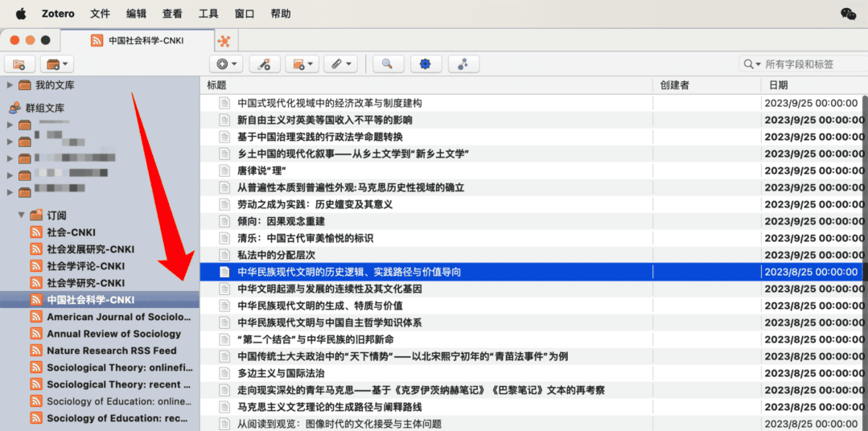Viewport: 868px width, 431px height.
Task: Select the Nature Research RSS Feed
Action: (111, 351)
